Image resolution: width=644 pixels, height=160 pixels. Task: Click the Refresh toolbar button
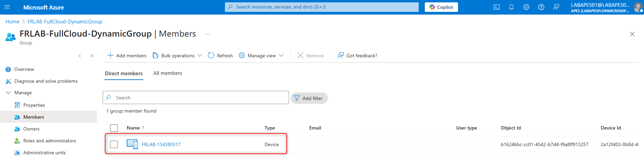pyautogui.click(x=220, y=56)
